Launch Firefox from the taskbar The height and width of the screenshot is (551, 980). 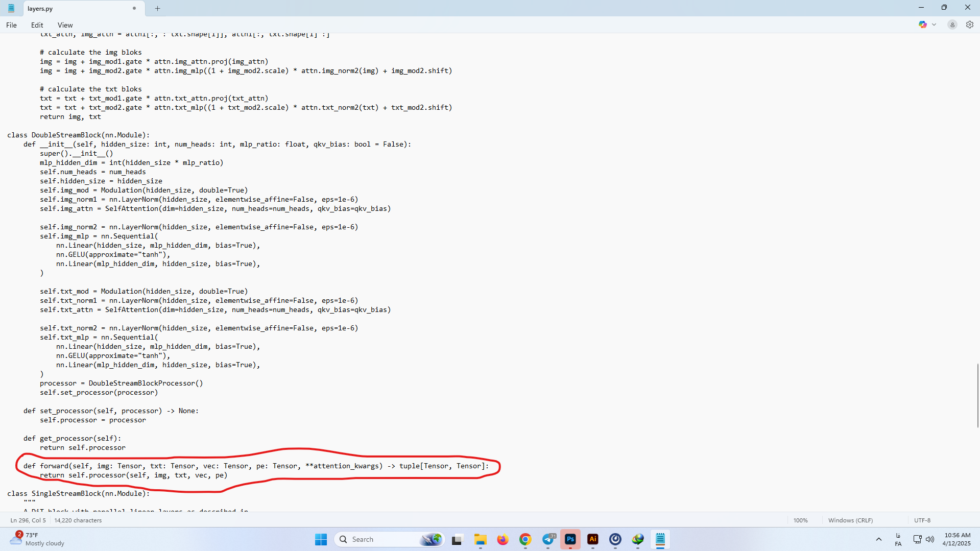click(x=503, y=539)
